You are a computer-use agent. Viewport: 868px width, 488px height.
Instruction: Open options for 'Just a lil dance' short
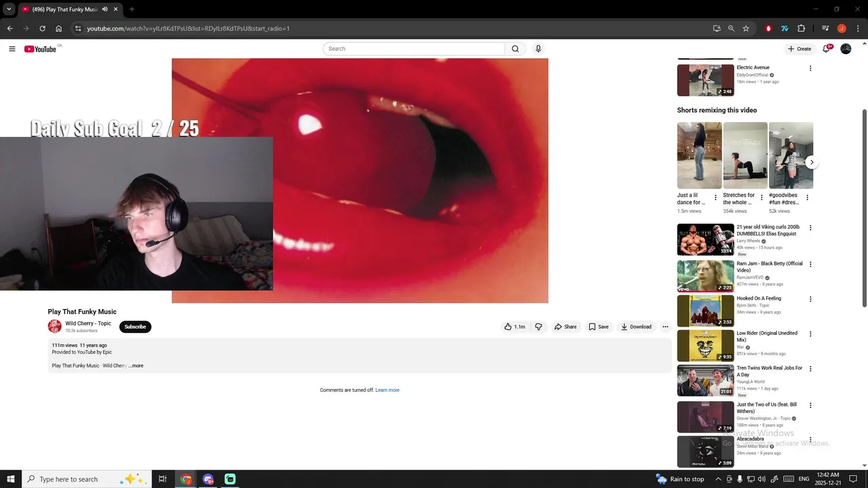coord(715,198)
